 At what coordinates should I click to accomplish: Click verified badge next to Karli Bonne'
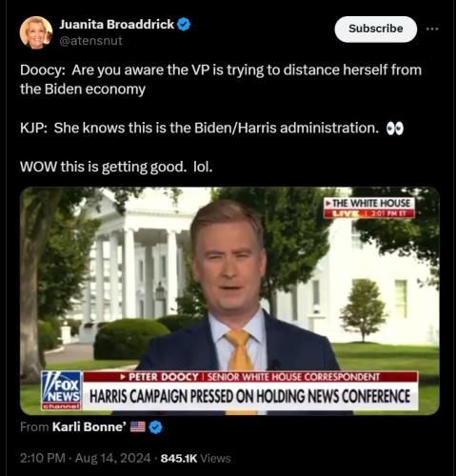(x=155, y=427)
